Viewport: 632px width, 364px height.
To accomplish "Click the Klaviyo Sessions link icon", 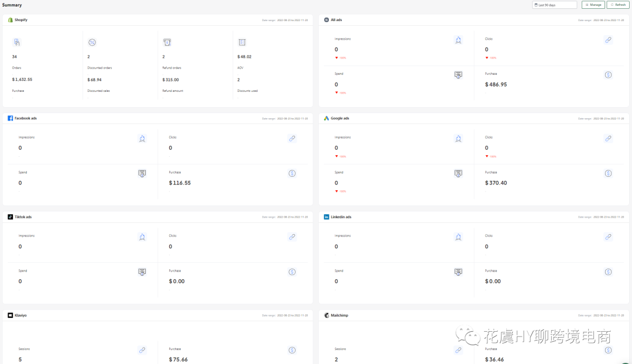I will (142, 351).
